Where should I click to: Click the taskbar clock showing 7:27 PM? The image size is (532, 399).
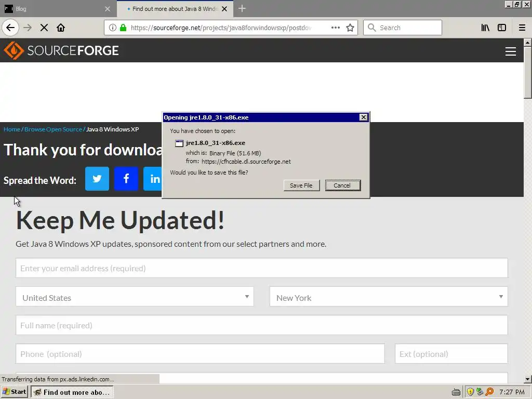click(x=512, y=392)
